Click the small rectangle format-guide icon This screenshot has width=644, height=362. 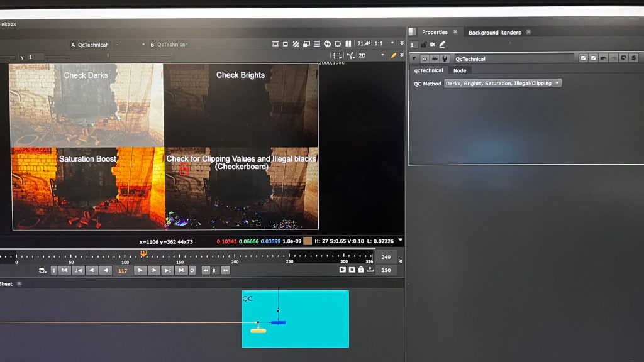[286, 44]
